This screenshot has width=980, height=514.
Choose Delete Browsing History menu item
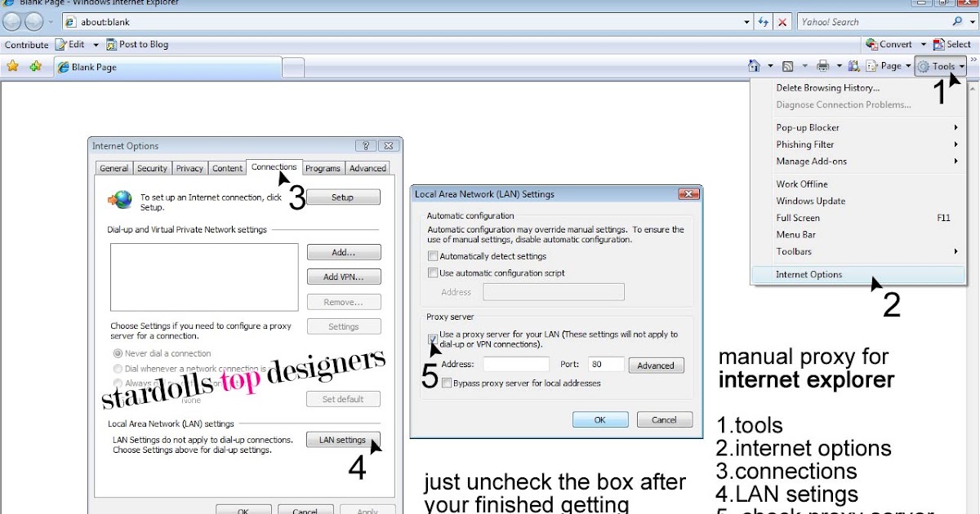coord(827,88)
